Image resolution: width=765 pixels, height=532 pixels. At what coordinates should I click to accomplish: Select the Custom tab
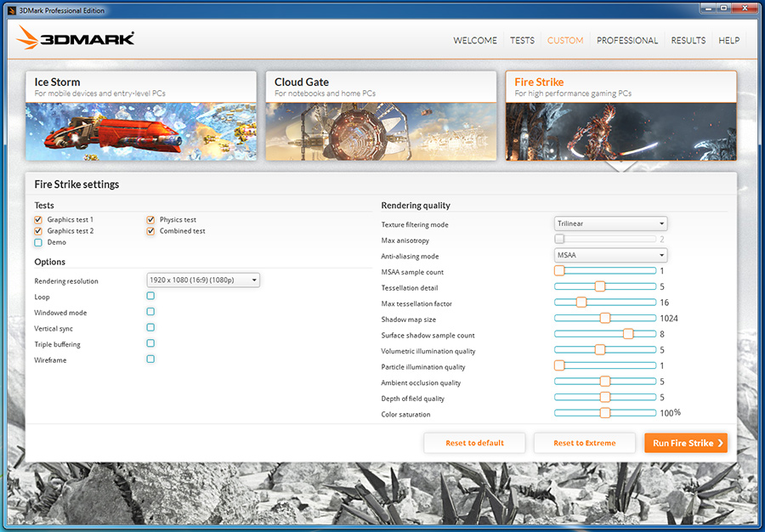coord(565,41)
